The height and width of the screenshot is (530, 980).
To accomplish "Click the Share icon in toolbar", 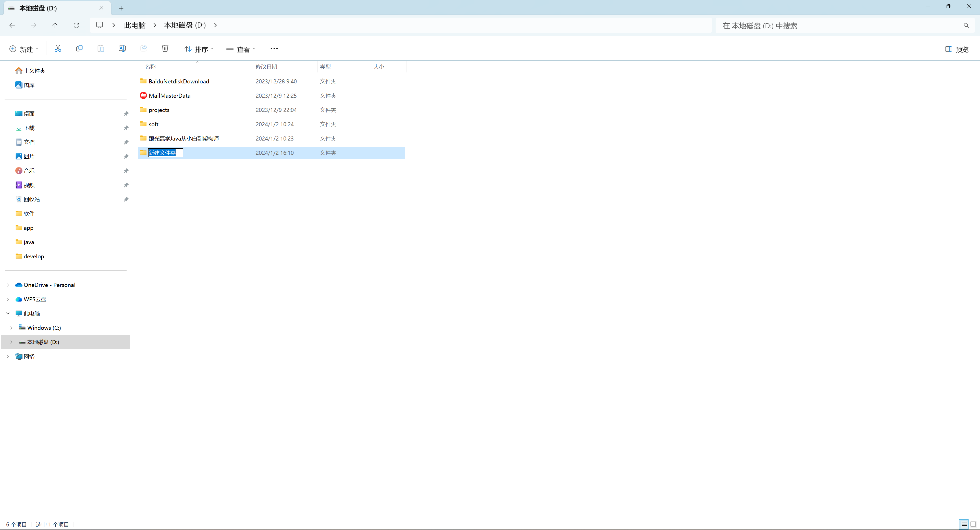I will (x=144, y=49).
